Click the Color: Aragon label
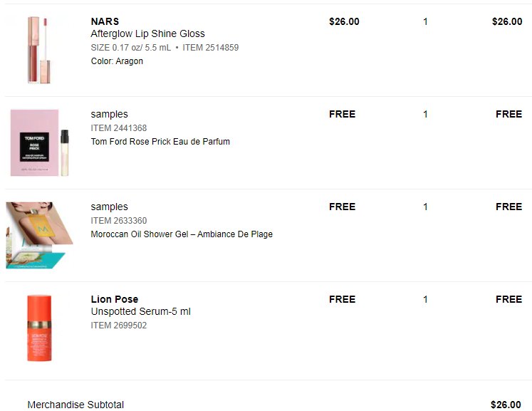532x411 pixels. [117, 61]
